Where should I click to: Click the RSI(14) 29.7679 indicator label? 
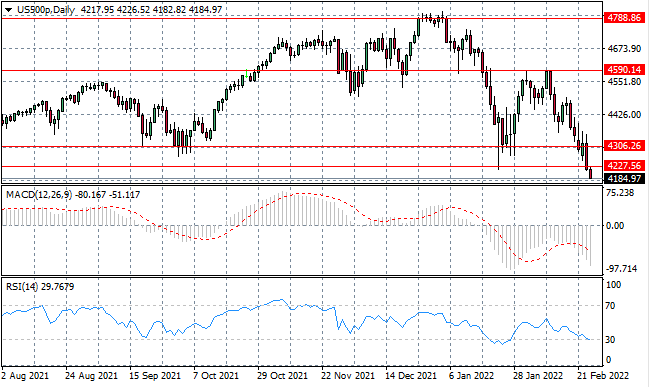pyautogui.click(x=40, y=287)
